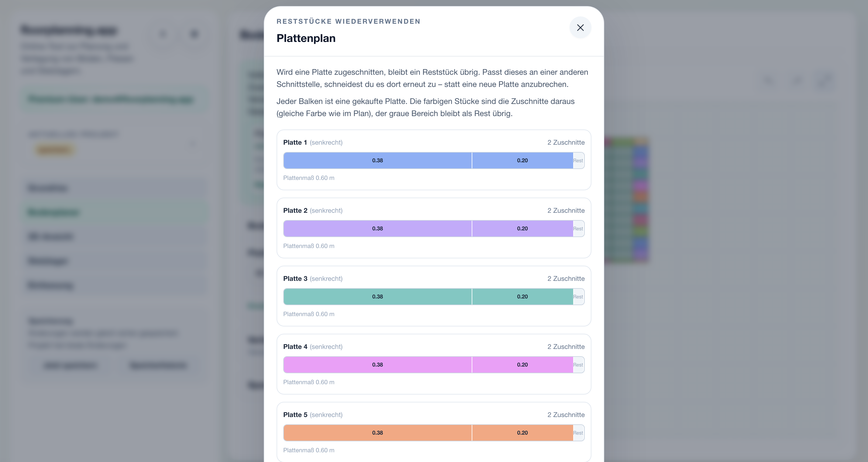The height and width of the screenshot is (462, 868).
Task: Select the blue 0.20 cut in Platte 1
Action: [522, 160]
